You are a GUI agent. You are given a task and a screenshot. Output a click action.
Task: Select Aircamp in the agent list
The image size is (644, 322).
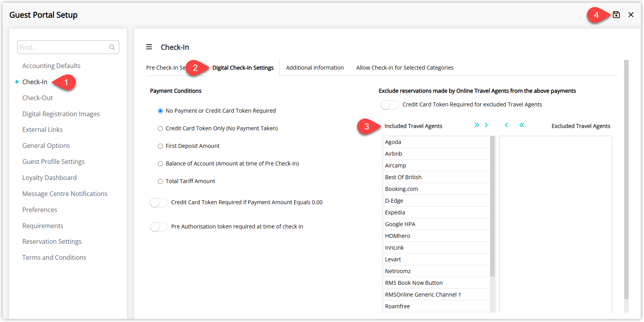point(436,165)
